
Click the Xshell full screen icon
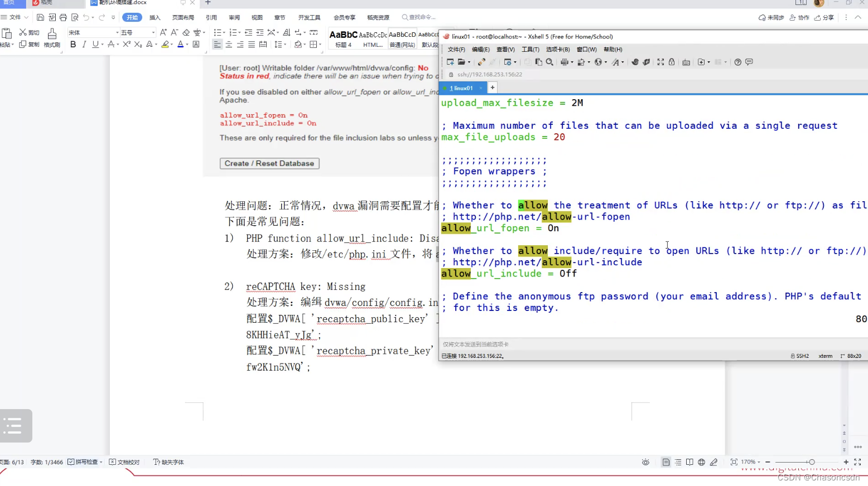point(660,62)
